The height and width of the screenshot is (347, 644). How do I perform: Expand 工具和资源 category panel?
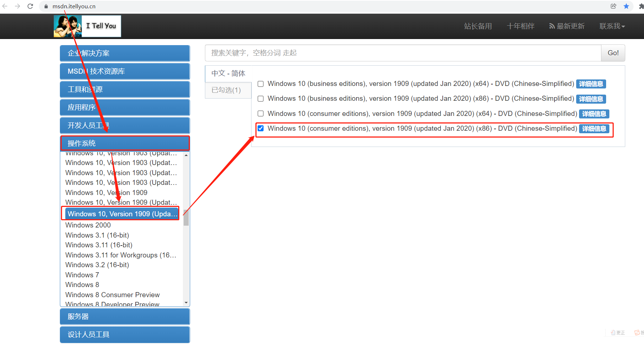point(125,89)
